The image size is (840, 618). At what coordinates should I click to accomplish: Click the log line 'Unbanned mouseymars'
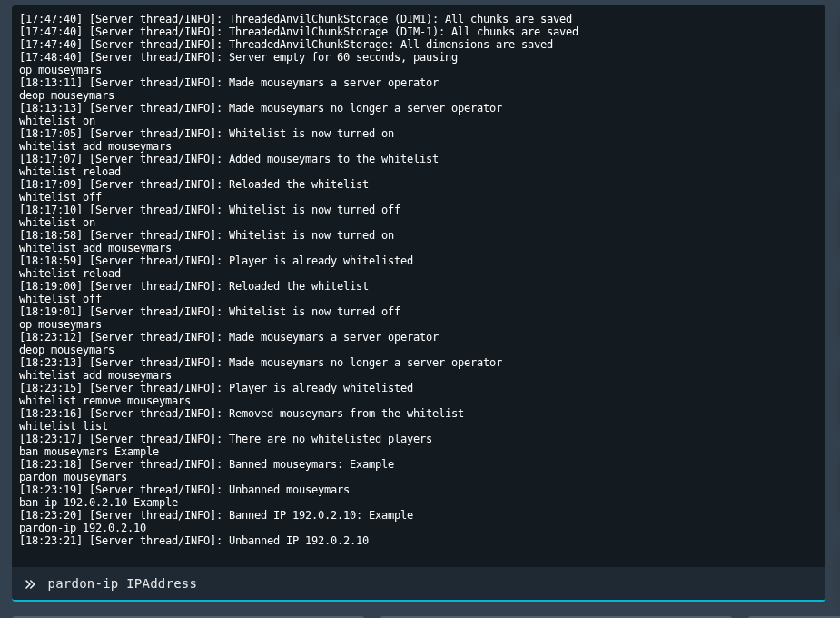184,490
